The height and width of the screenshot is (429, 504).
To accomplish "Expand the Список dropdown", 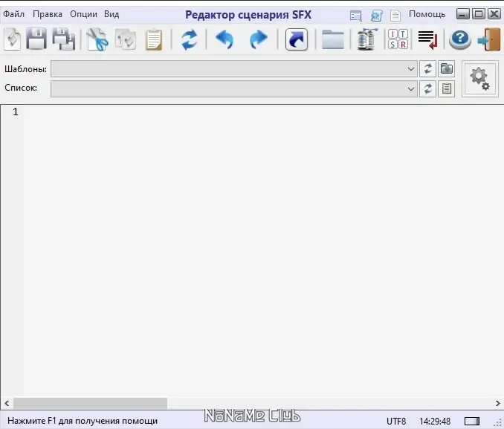I will click(x=411, y=88).
